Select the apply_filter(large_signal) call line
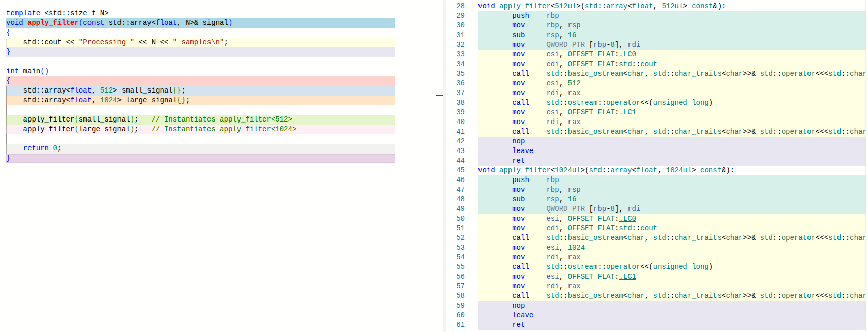This screenshot has width=868, height=332. tap(80, 129)
